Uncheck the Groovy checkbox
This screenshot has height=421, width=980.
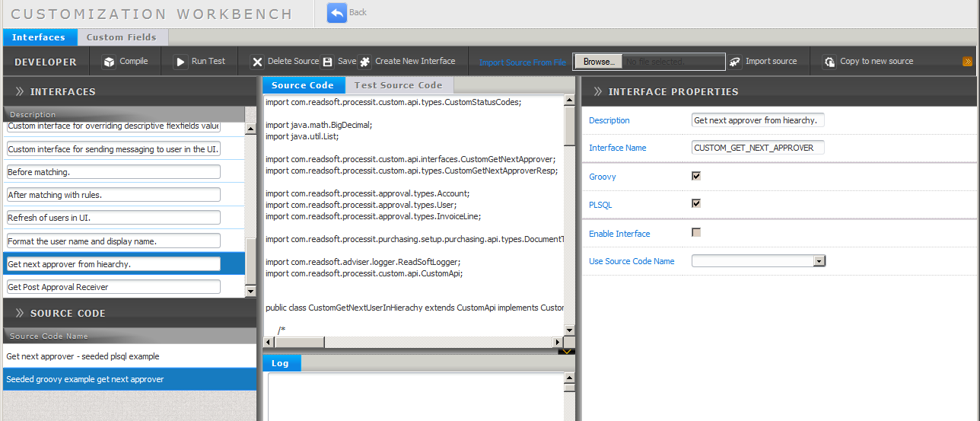[x=695, y=176]
